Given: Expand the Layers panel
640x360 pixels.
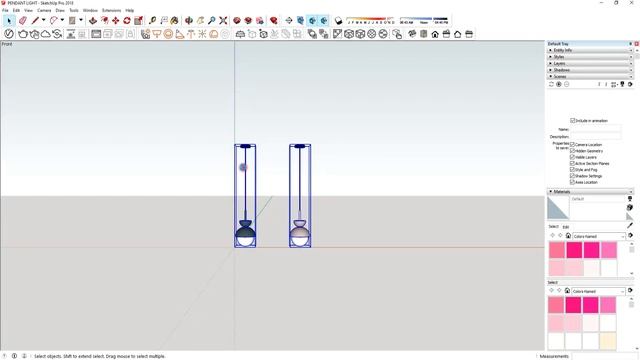Looking at the screenshot, I should (590, 63).
